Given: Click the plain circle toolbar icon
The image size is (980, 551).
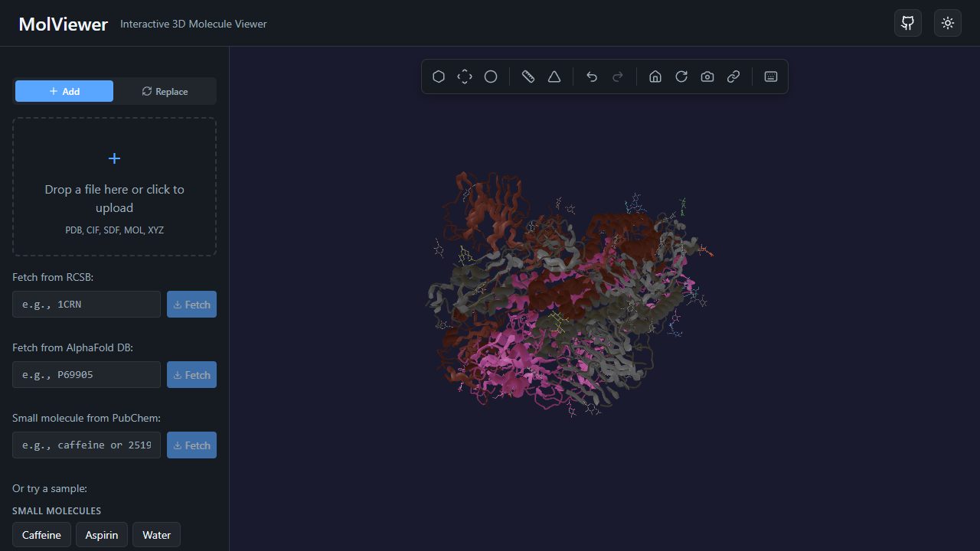Looking at the screenshot, I should click(x=491, y=77).
